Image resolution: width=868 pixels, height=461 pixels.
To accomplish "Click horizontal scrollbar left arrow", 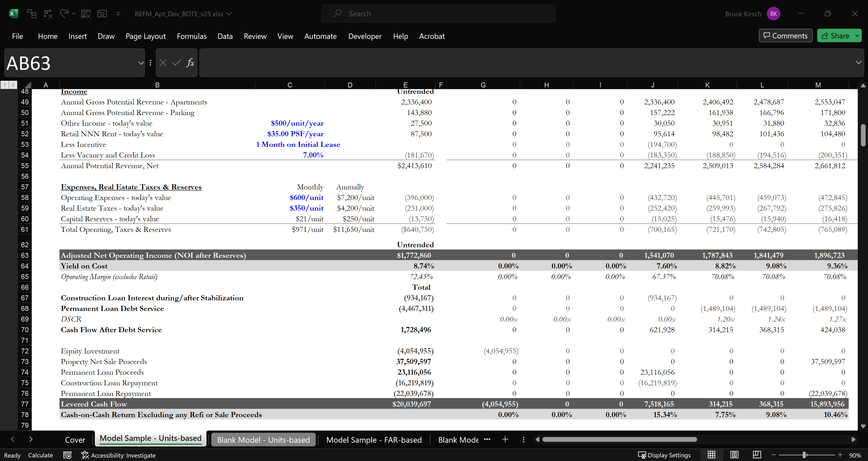I will 537,440.
